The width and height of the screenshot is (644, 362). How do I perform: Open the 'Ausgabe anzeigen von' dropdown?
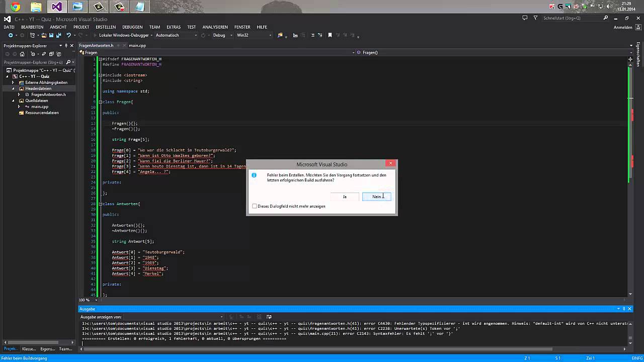(x=174, y=317)
